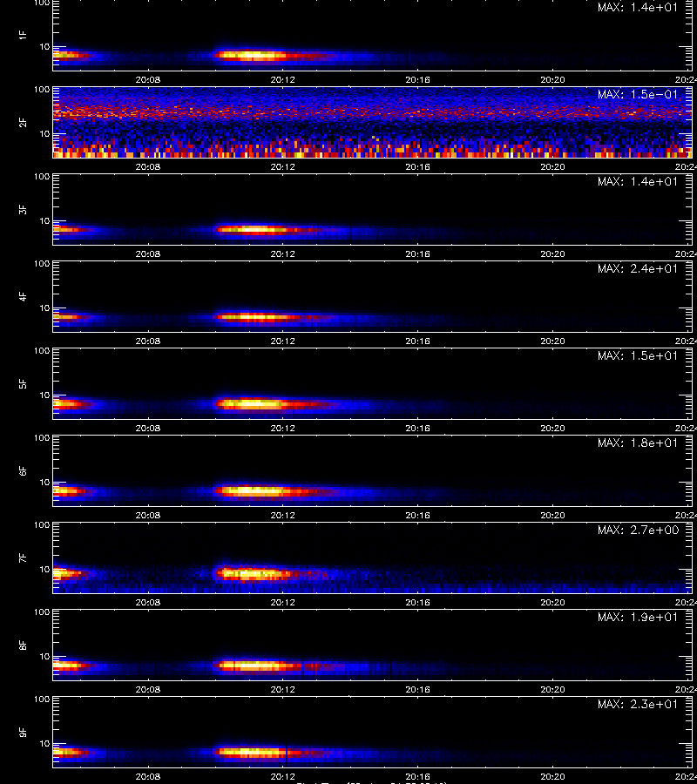Screen dimensions: 697x784
Task: Click the 10 y-axis label of 2F panel
Action: (44, 133)
